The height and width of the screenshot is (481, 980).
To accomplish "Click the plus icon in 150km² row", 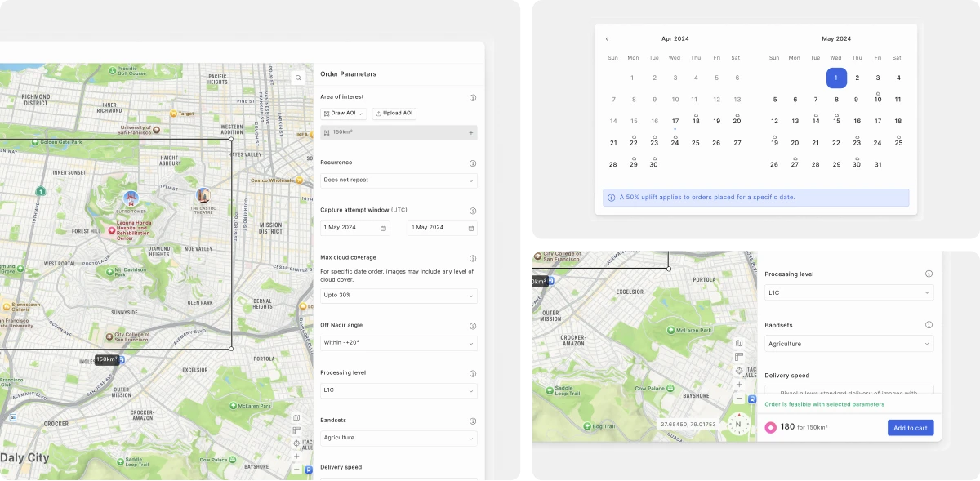I will tap(470, 132).
